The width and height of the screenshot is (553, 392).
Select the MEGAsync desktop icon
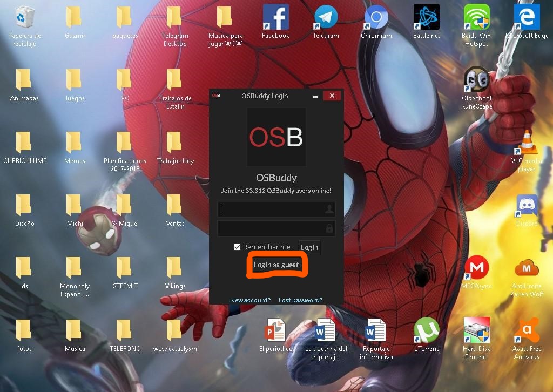coord(476,273)
